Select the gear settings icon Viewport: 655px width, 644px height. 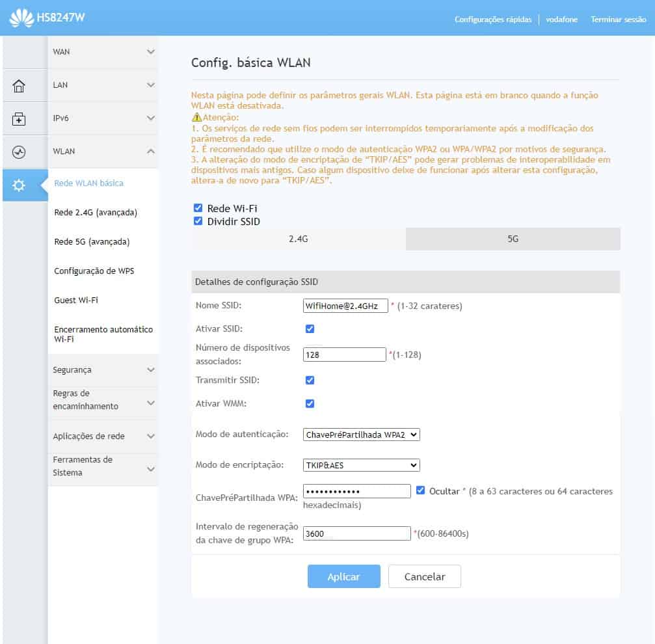point(19,185)
